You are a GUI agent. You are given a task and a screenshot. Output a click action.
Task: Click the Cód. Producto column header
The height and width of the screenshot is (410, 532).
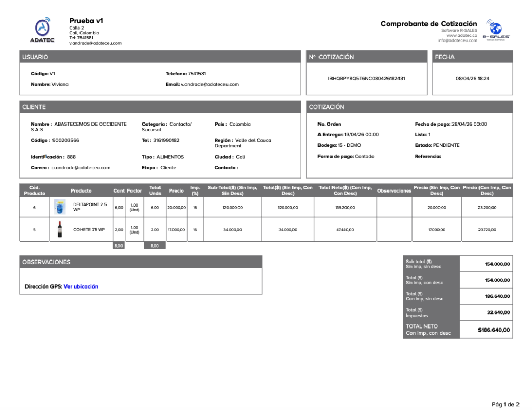click(x=34, y=190)
